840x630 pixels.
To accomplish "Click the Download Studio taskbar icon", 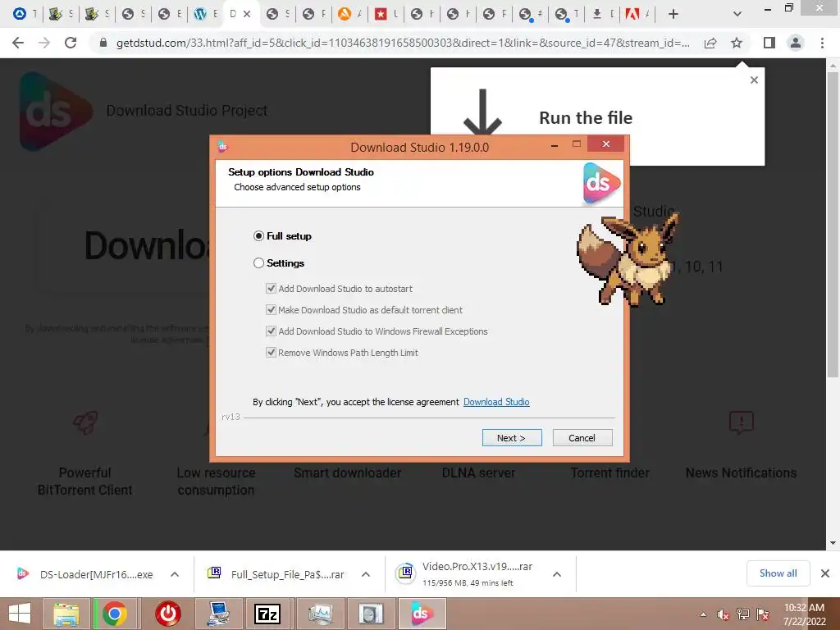I will point(422,614).
